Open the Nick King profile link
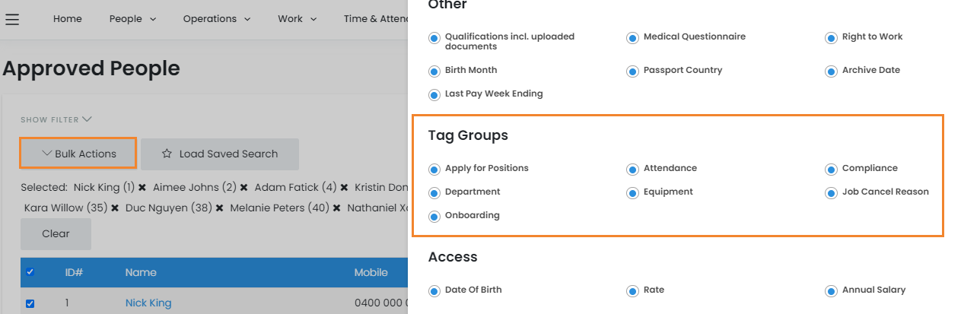This screenshot has width=980, height=314. click(148, 303)
